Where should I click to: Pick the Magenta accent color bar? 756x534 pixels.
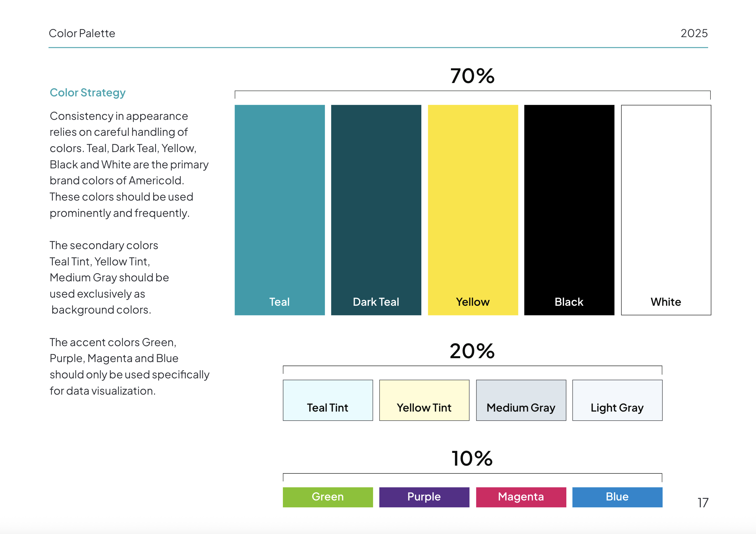tap(521, 497)
